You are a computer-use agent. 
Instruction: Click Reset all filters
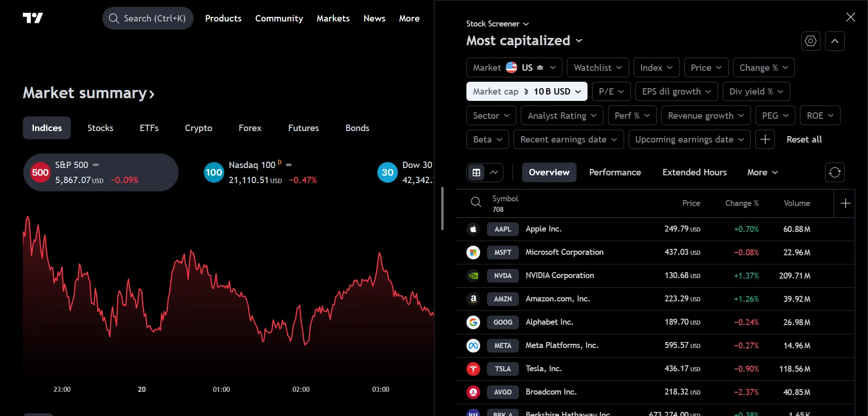click(x=804, y=139)
